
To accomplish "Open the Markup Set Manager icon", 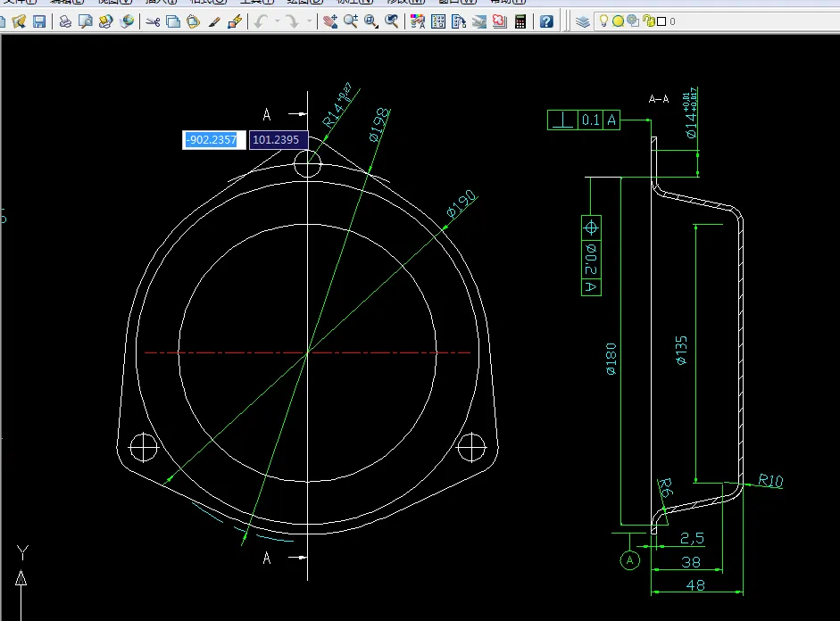I will tap(499, 21).
